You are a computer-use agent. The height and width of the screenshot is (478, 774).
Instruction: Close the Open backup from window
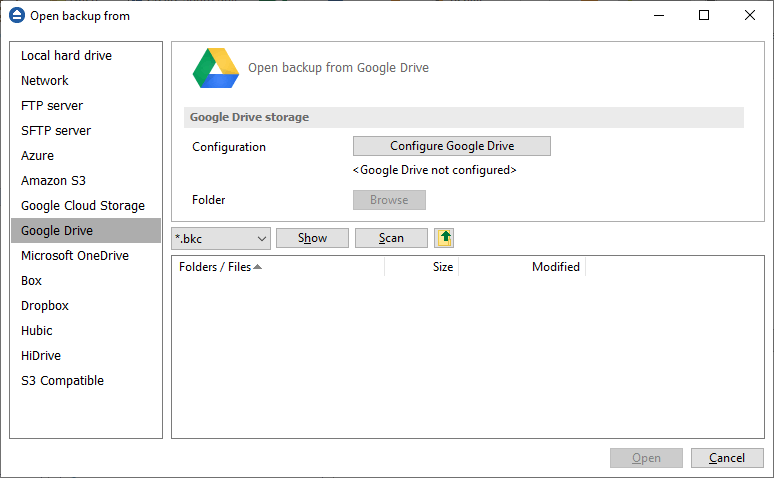tap(750, 15)
